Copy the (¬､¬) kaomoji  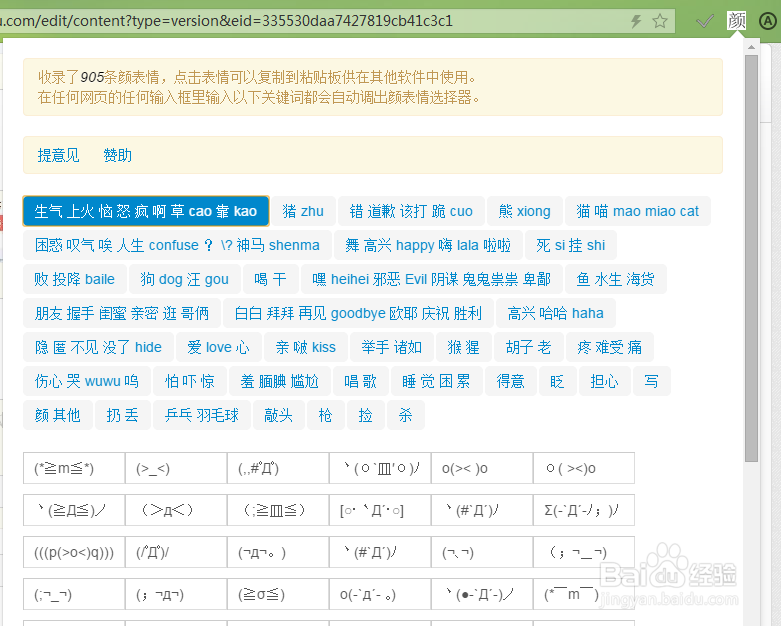tap(482, 552)
